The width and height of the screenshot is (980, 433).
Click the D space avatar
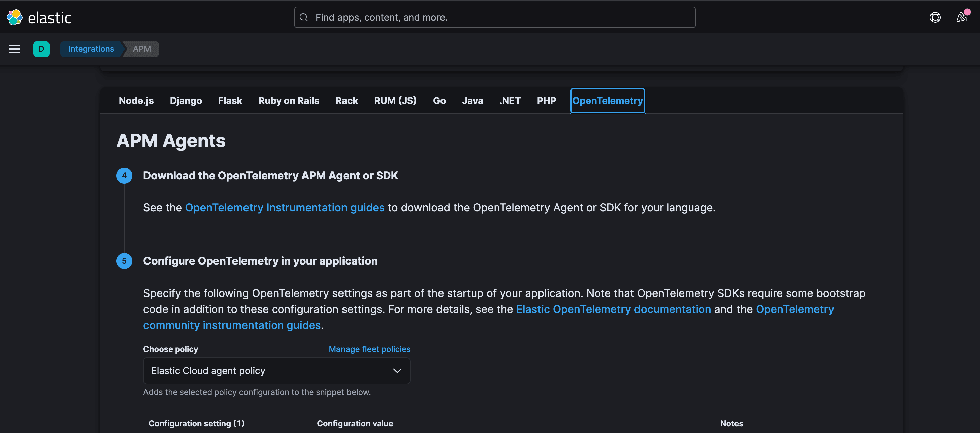[x=41, y=49]
